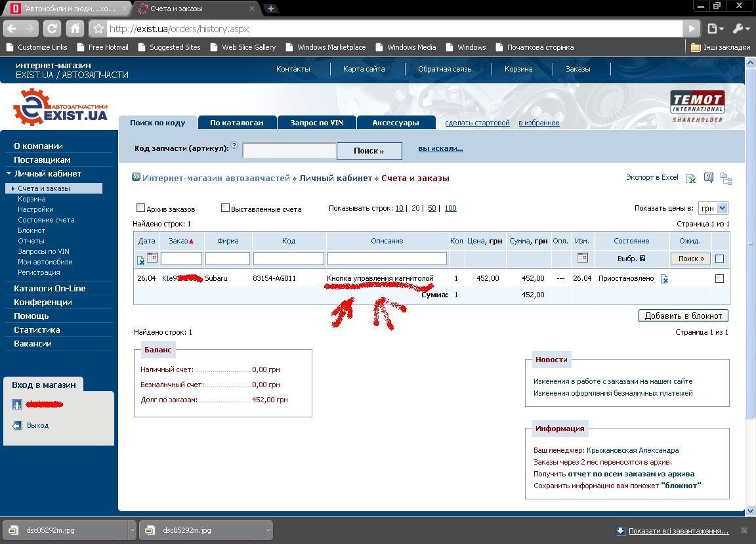
Task: Click the сделать стартовой link
Action: coord(477,123)
